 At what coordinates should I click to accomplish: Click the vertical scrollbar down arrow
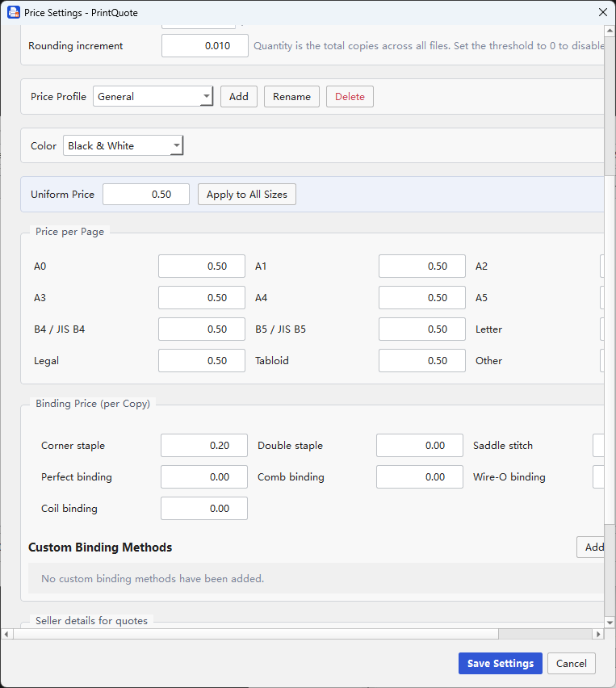coord(610,622)
